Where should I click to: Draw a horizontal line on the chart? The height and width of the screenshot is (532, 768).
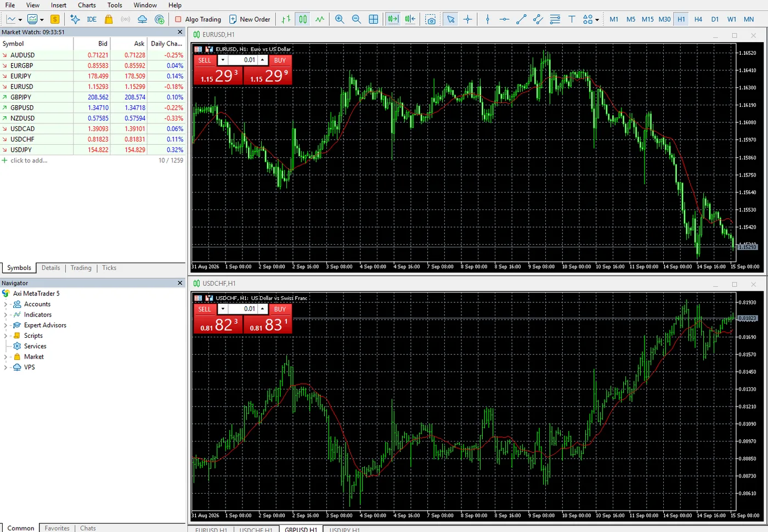(505, 19)
